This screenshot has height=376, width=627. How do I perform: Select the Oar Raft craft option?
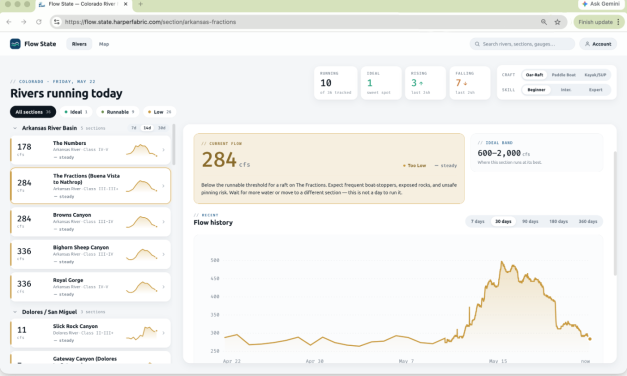pos(534,75)
